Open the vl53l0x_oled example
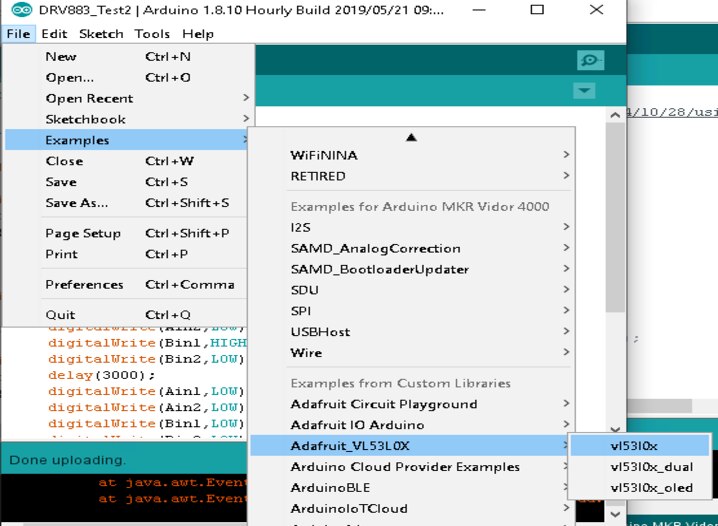The width and height of the screenshot is (718, 526). [x=650, y=488]
